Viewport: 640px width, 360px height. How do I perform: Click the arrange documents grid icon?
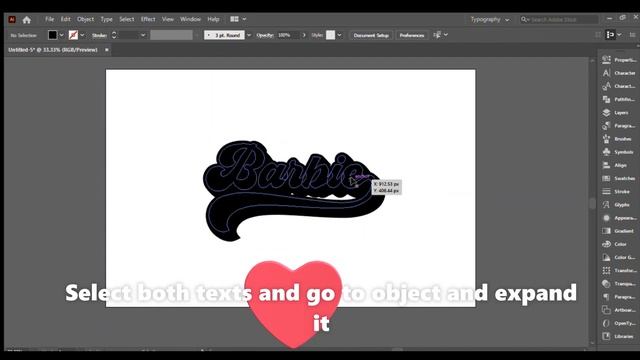(x=234, y=19)
